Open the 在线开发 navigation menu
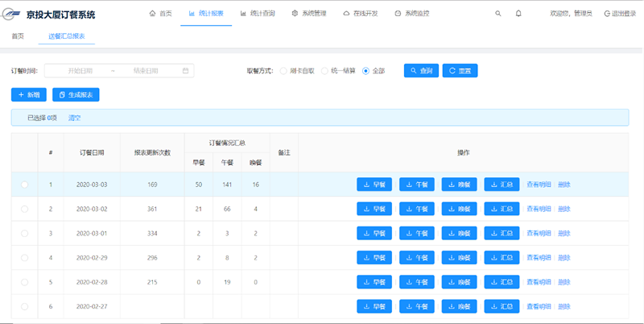Image resolution: width=644 pixels, height=324 pixels. click(360, 14)
